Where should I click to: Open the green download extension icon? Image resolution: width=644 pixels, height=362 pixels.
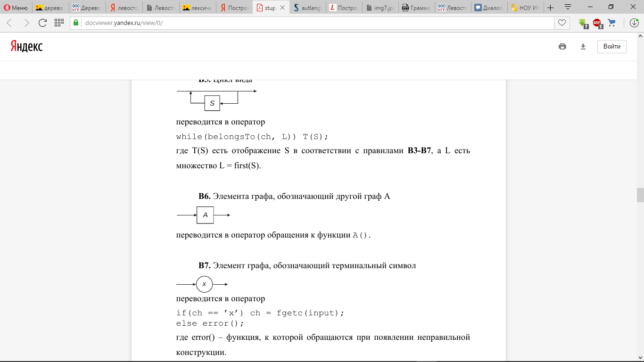[583, 23]
